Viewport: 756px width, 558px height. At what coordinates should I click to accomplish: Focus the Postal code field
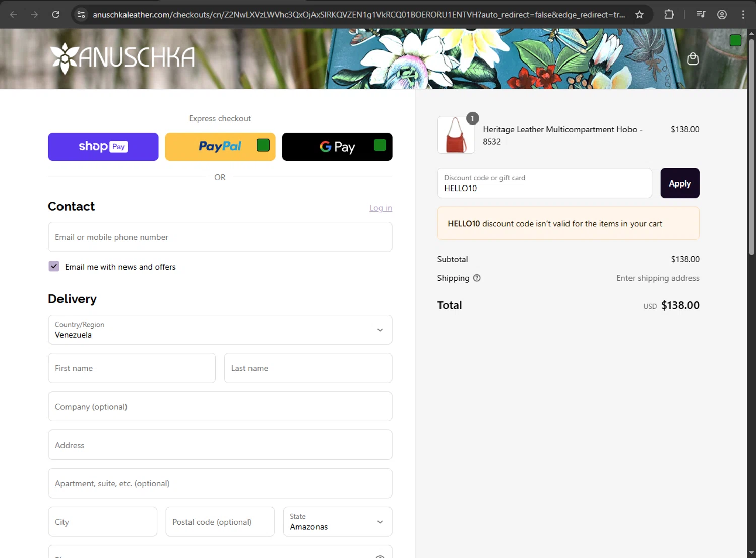[x=220, y=522]
